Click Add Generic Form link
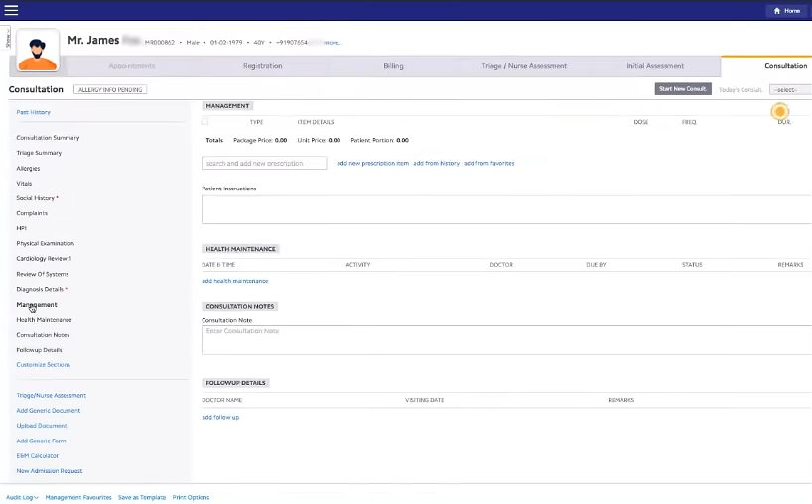The width and height of the screenshot is (812, 504). click(x=41, y=441)
